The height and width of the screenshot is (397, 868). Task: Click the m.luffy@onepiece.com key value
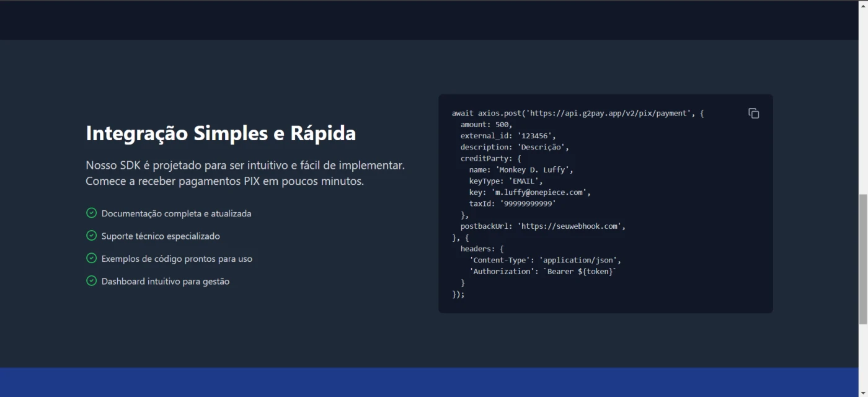(x=540, y=192)
